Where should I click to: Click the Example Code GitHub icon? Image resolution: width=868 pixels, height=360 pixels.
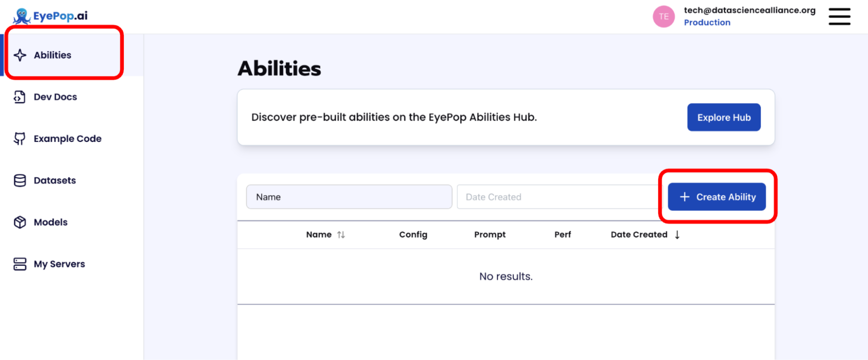click(20, 139)
